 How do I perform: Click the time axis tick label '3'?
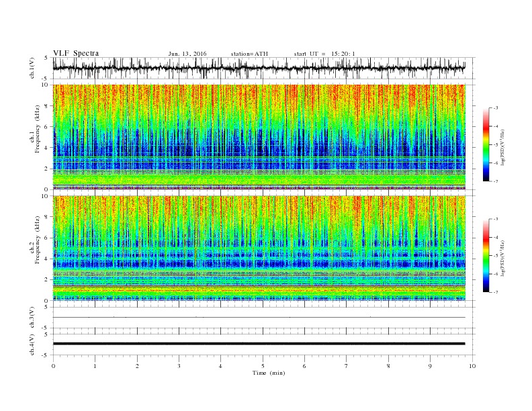coord(179,366)
